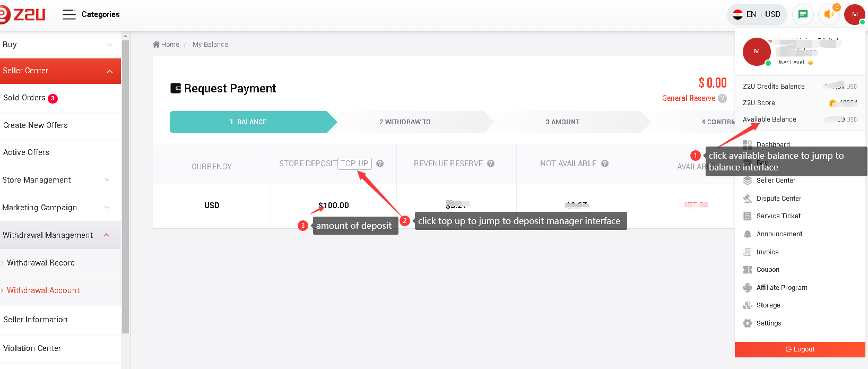Select Withdrawal Record menu item
868x369 pixels.
(x=41, y=263)
